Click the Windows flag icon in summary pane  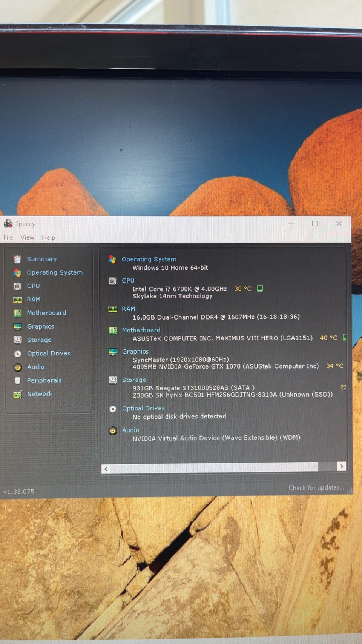pyautogui.click(x=112, y=259)
